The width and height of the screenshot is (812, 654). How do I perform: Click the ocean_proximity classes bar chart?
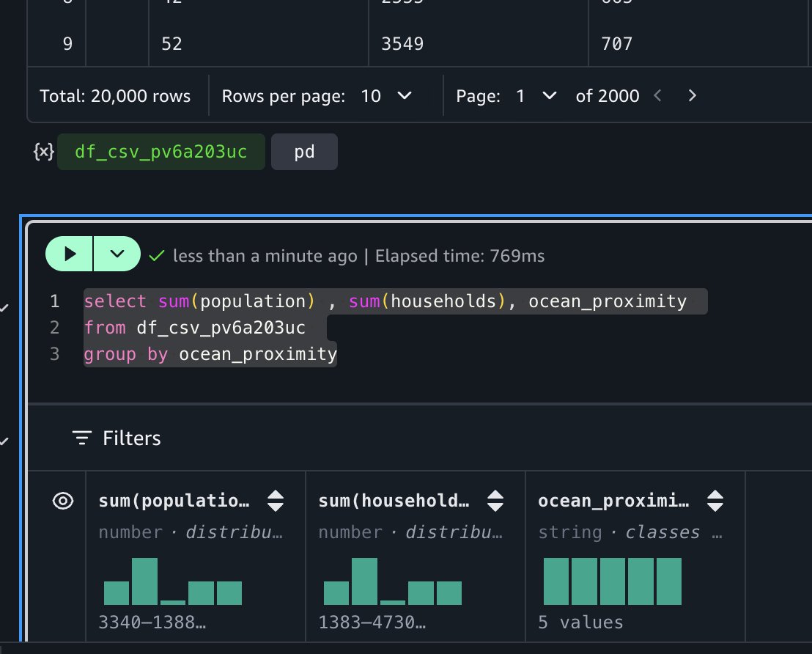613,581
